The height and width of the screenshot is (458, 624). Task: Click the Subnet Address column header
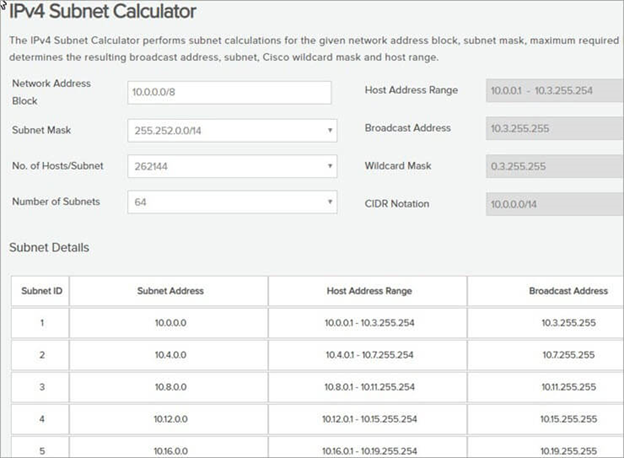[169, 291]
